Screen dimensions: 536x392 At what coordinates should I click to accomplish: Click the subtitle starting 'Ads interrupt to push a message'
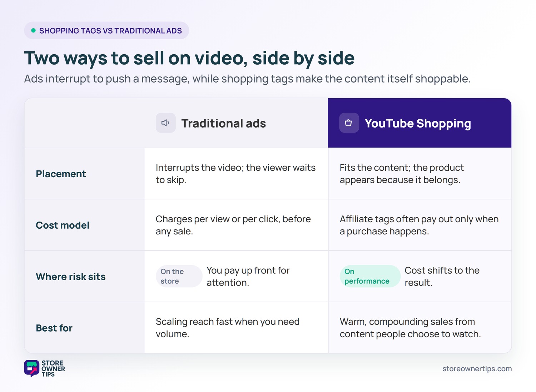(x=247, y=79)
